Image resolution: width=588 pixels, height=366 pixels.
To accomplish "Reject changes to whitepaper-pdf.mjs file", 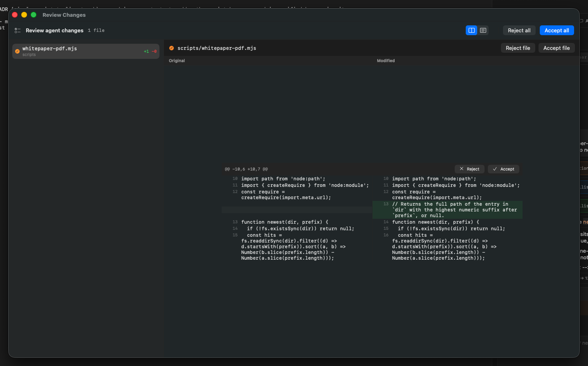I will [x=518, y=48].
